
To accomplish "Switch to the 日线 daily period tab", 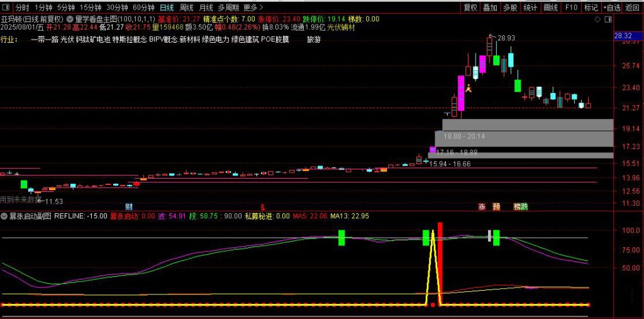I will click(166, 8).
